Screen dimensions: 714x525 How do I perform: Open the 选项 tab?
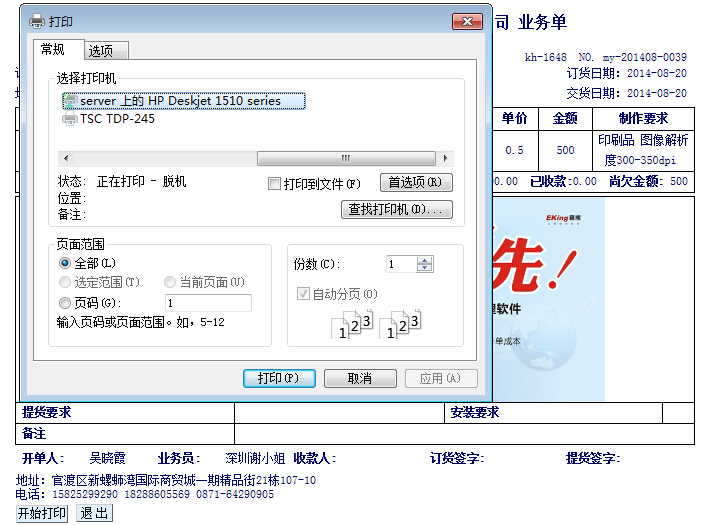(106, 51)
